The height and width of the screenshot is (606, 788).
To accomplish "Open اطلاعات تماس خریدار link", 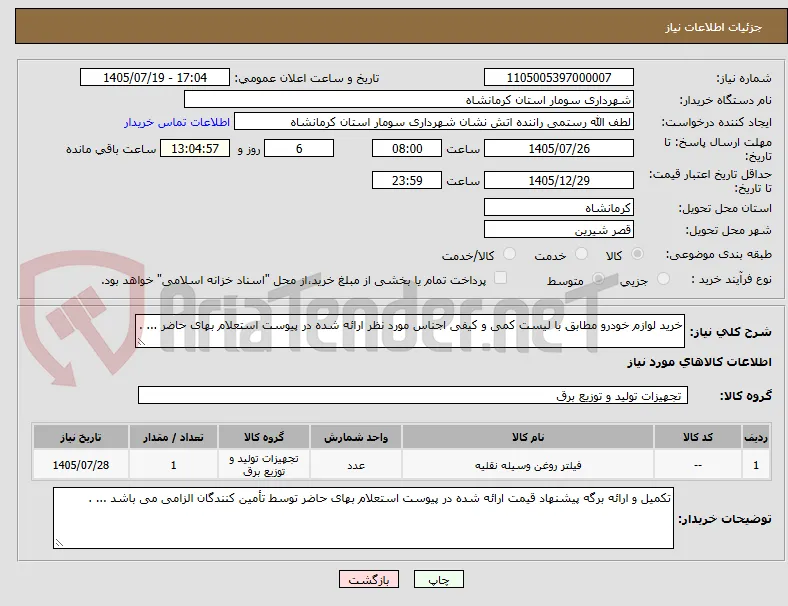I will (x=177, y=122).
